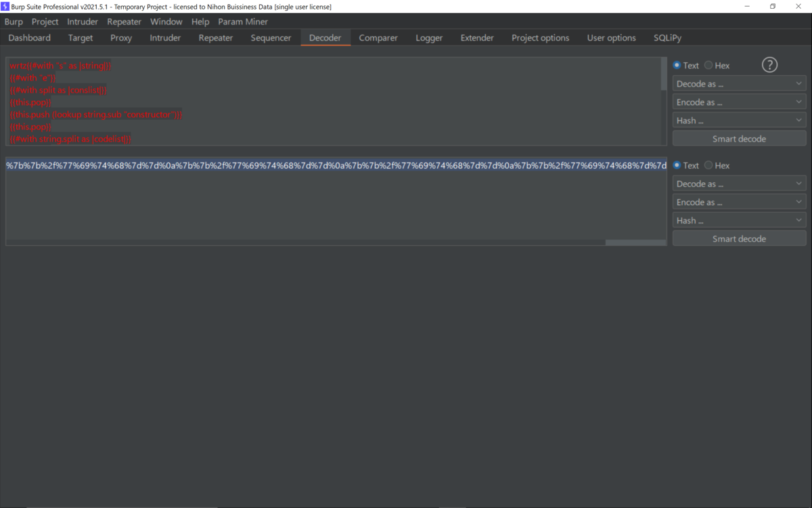Click the '{{#with "e"}}' line
This screenshot has width=812, height=508.
34,79
